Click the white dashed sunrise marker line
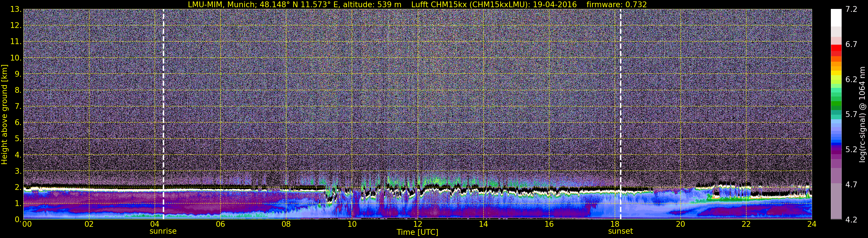This screenshot has height=238, width=868. point(163,114)
